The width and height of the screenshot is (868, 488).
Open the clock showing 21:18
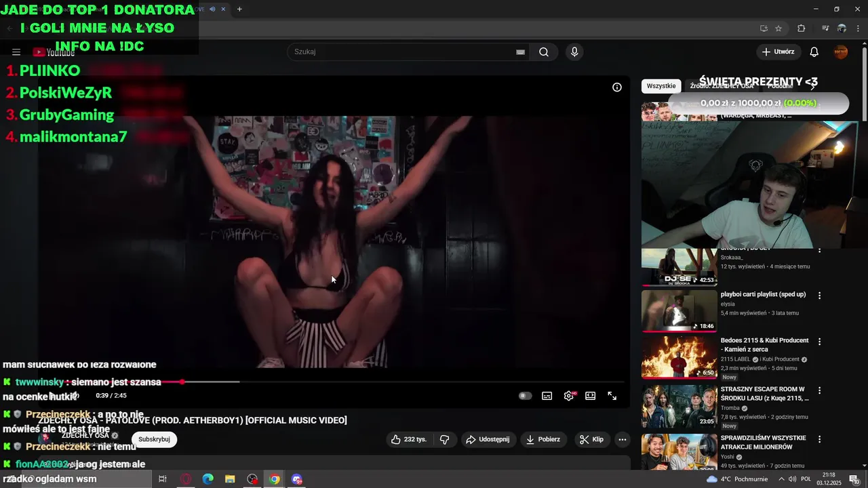pyautogui.click(x=829, y=479)
